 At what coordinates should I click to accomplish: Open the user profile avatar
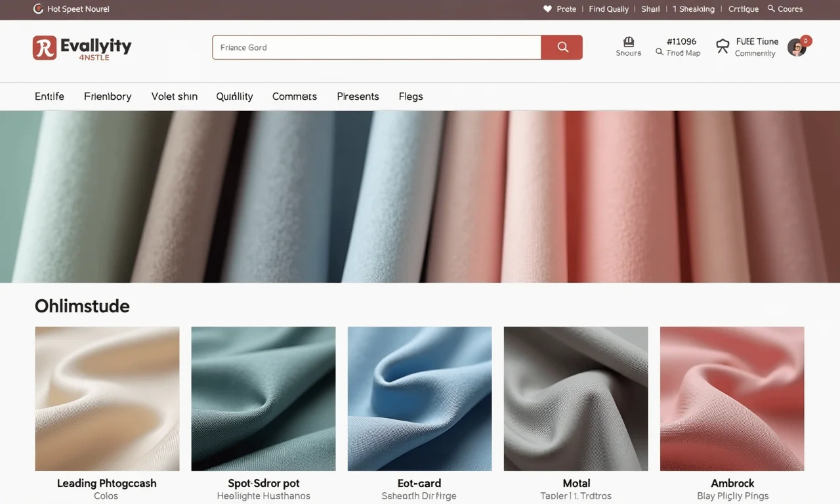point(795,47)
